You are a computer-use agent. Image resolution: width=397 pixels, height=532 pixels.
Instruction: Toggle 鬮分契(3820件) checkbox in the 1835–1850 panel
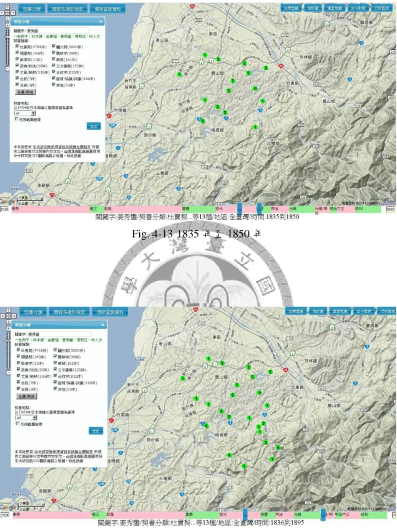pos(54,46)
